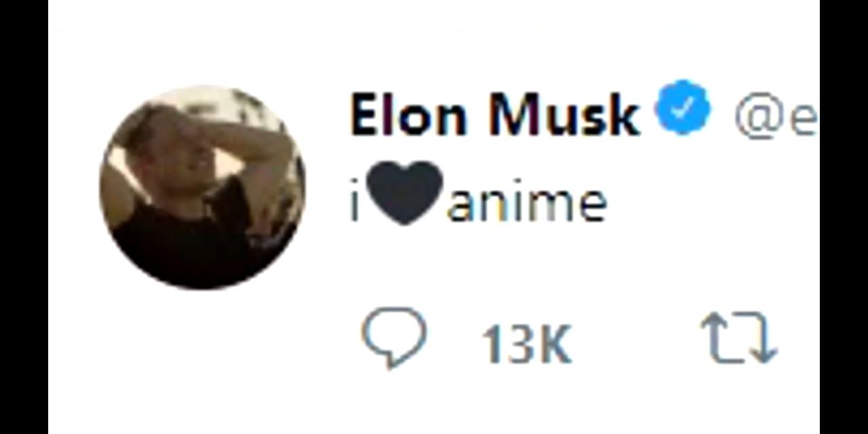Click the word anime in tweet
Image resolution: width=868 pixels, height=434 pixels.
527,202
